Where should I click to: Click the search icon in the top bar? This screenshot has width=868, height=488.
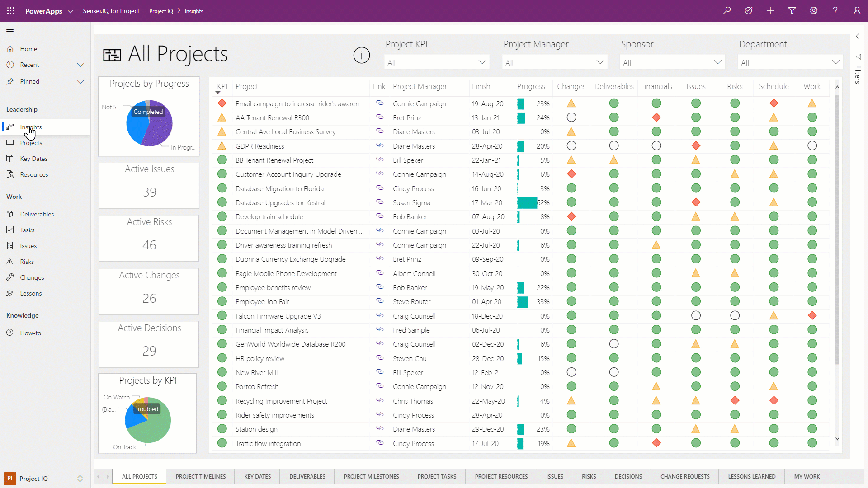coord(727,10)
